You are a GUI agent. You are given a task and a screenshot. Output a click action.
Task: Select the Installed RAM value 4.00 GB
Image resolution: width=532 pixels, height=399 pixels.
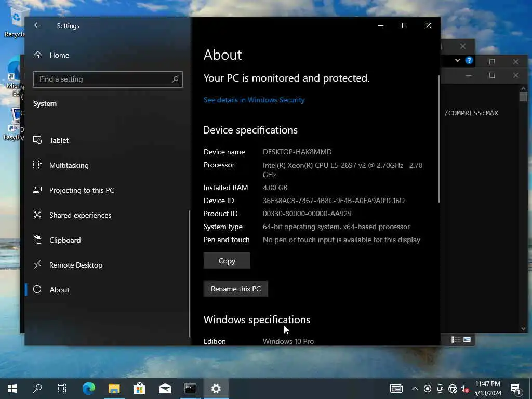click(x=275, y=188)
